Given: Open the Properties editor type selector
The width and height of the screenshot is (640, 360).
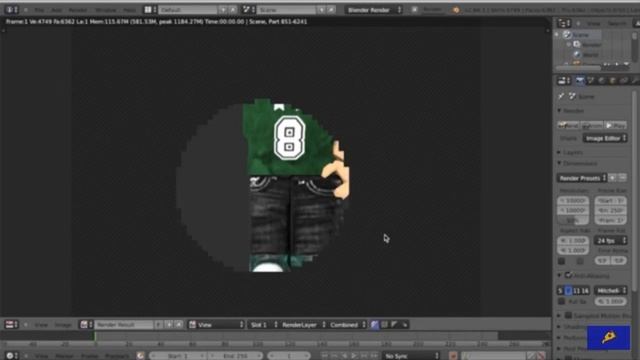Looking at the screenshot, I should click(x=564, y=81).
